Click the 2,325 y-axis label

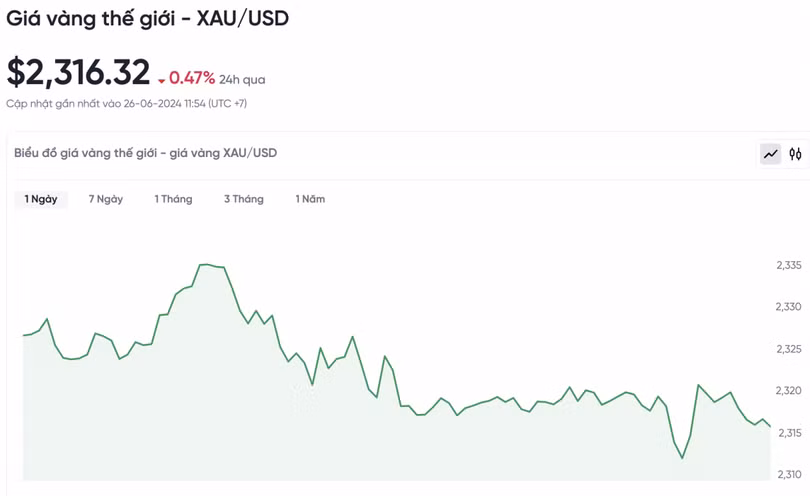(x=789, y=349)
